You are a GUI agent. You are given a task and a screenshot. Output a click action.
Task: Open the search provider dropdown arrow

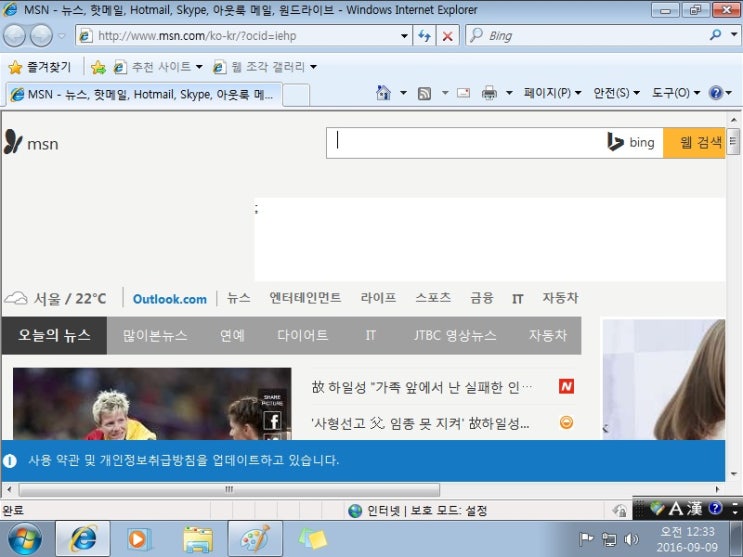point(734,35)
